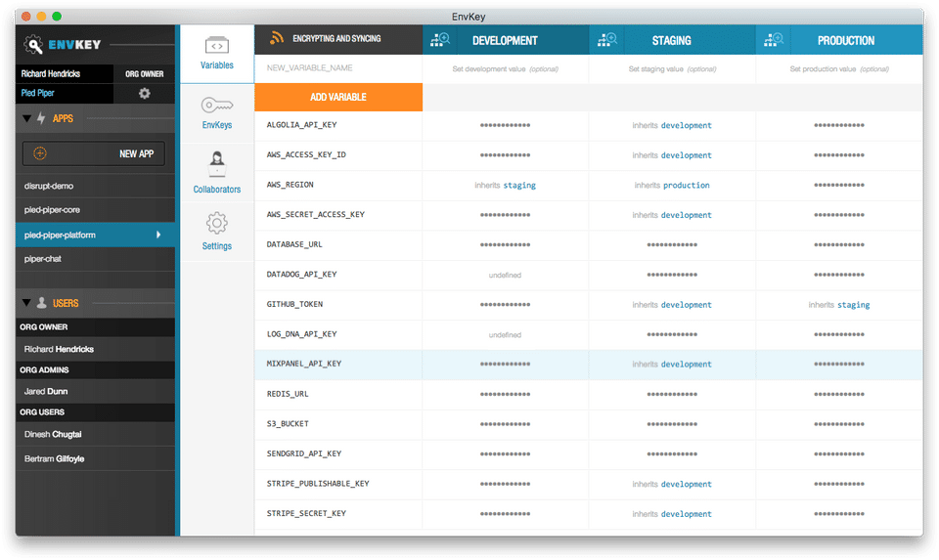Click the DEVELOPMENT column header
The width and height of the screenshot is (939, 560).
[x=505, y=40]
